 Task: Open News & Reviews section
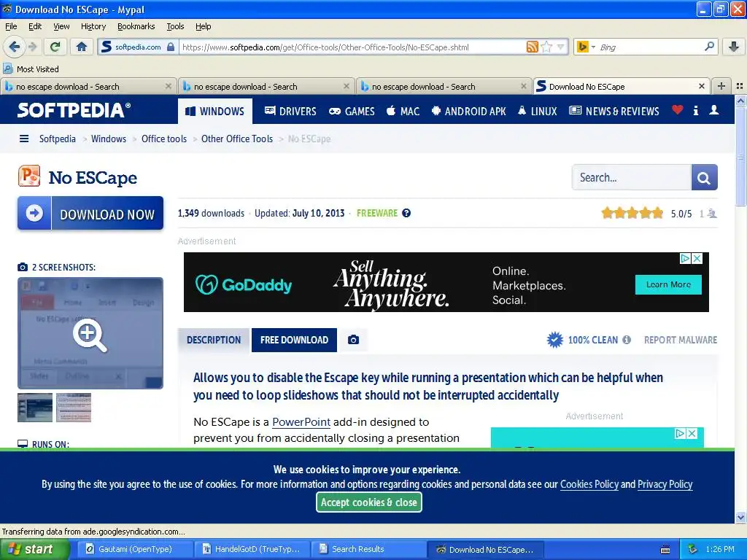pyautogui.click(x=614, y=112)
